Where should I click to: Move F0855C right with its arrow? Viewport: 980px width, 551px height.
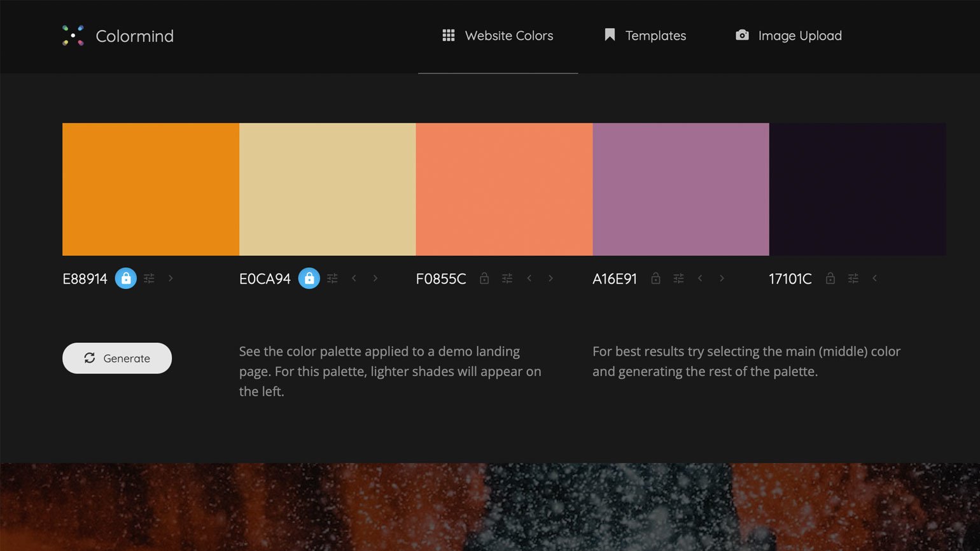(x=550, y=278)
